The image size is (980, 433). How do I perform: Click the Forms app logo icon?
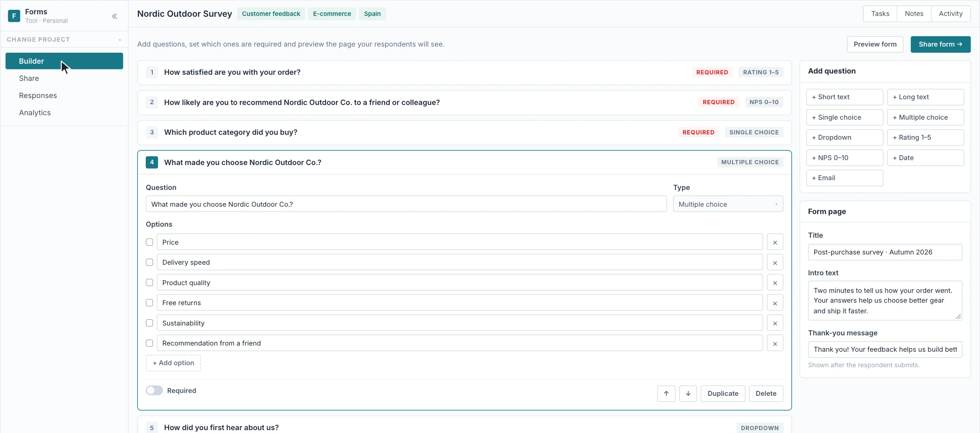tap(14, 16)
